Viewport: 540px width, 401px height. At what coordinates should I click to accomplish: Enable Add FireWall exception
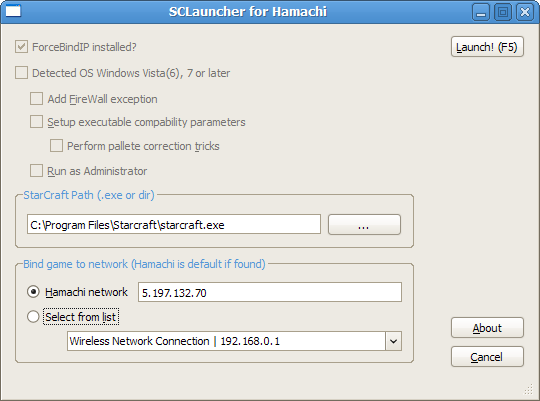(x=37, y=99)
